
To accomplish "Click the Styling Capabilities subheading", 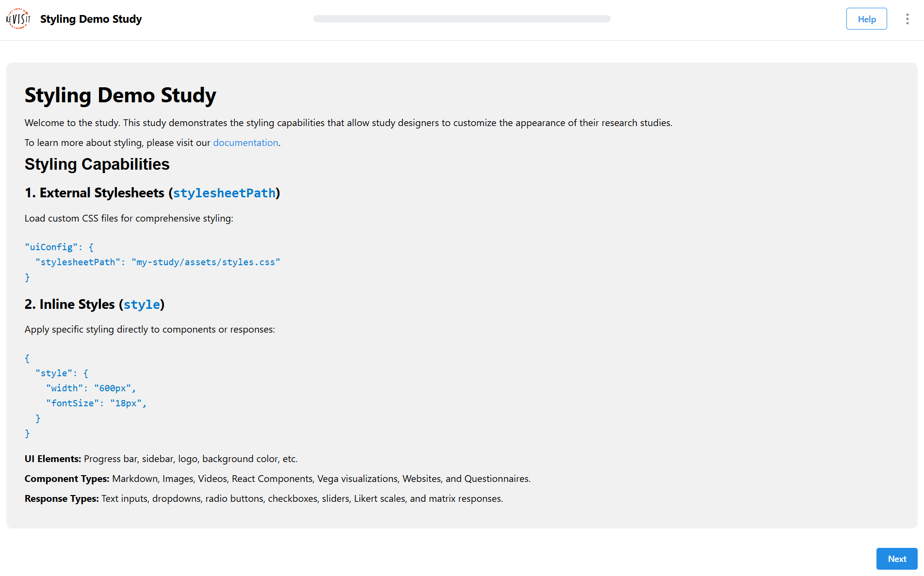I will (x=97, y=164).
